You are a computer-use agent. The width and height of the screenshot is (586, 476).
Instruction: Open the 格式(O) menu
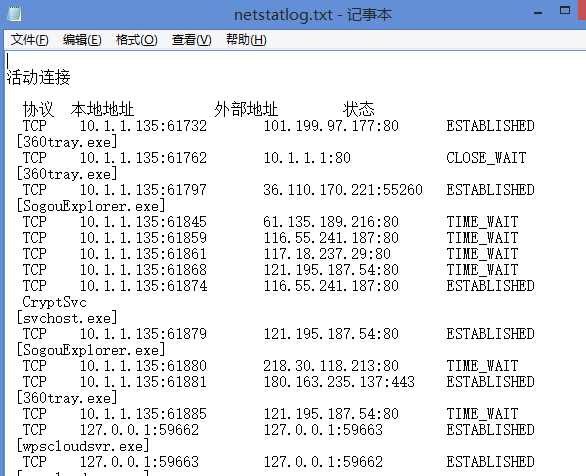click(137, 40)
